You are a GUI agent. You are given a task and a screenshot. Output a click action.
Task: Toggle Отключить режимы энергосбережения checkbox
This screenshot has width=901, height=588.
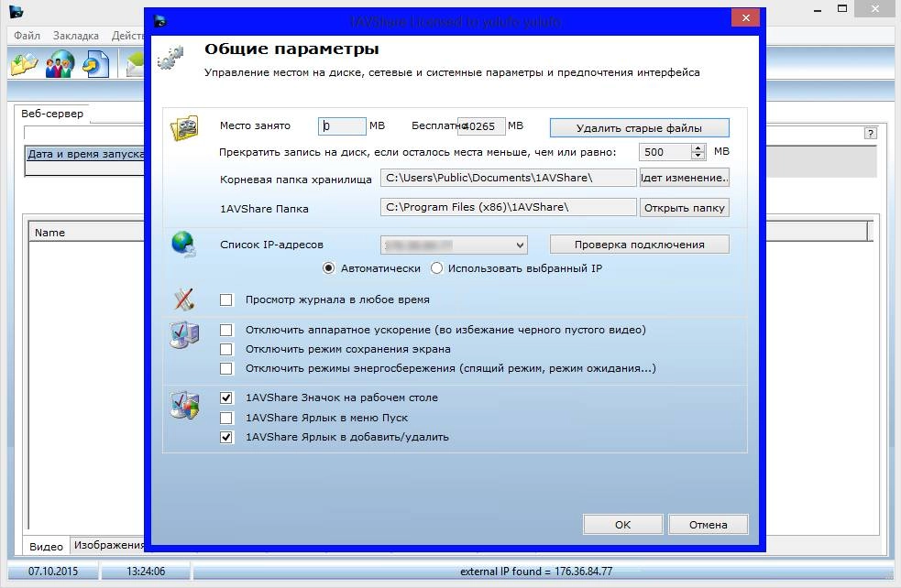coord(226,369)
